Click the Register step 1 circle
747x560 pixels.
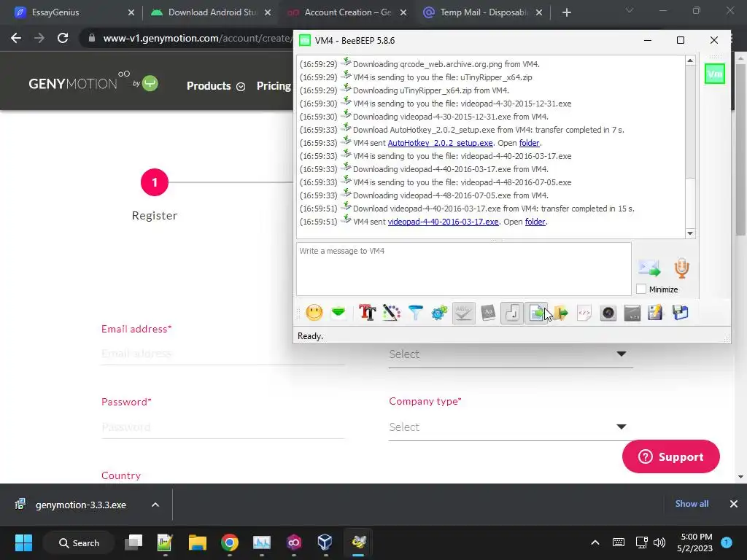tap(155, 182)
